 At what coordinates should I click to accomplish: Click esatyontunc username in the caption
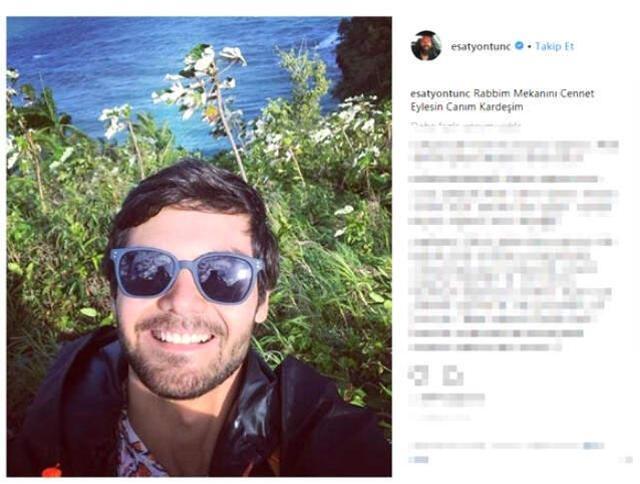440,93
